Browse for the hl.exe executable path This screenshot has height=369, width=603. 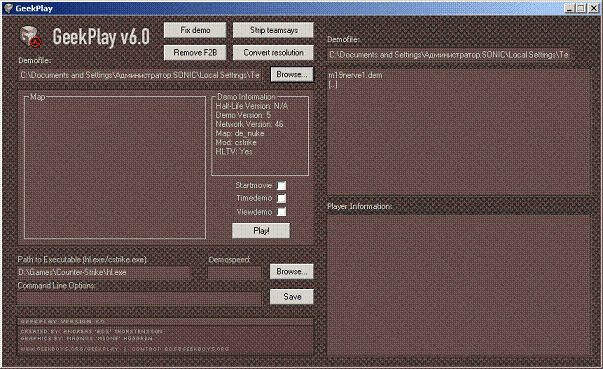coord(292,271)
